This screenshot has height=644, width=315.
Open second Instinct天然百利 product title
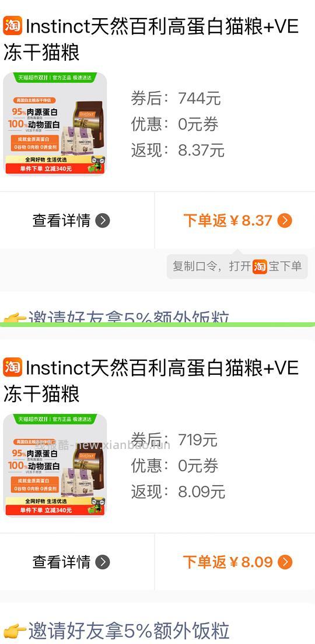point(151,380)
